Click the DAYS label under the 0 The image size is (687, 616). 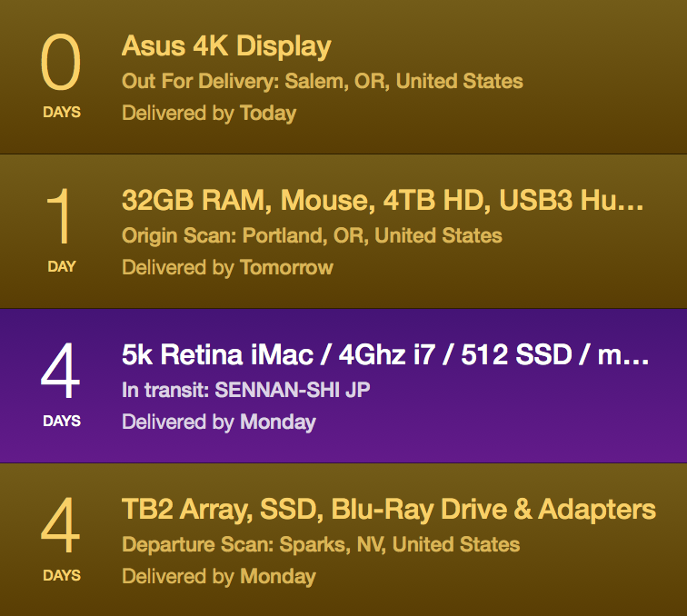click(x=61, y=113)
